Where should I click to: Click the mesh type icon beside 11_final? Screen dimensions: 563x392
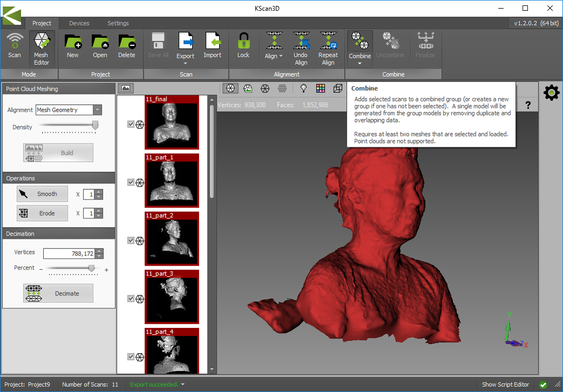(140, 125)
